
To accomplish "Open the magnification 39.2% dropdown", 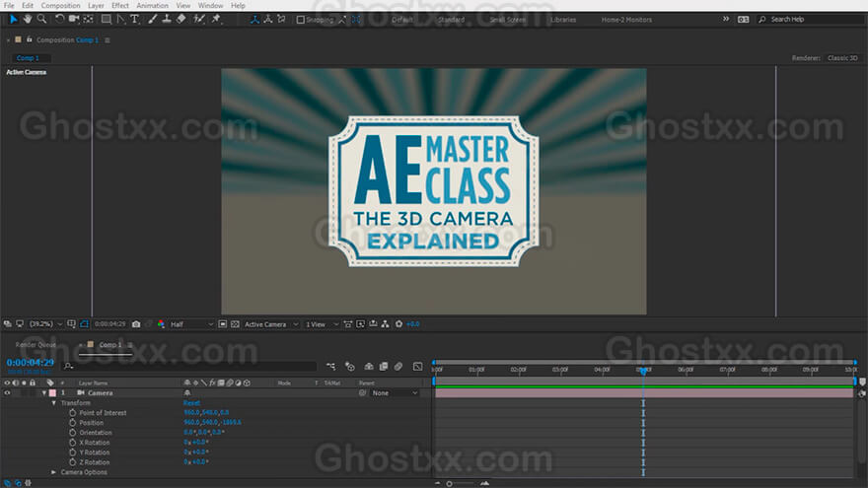I will click(46, 324).
